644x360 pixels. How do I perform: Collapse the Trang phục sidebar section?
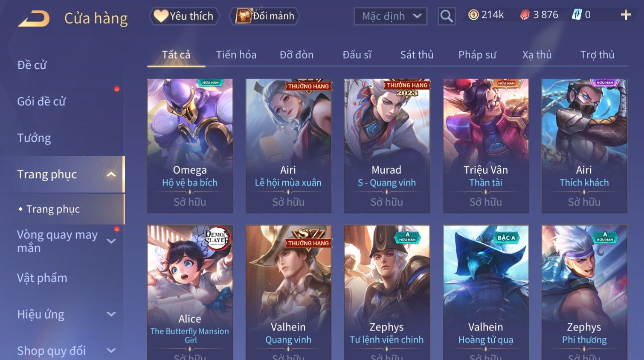click(111, 174)
